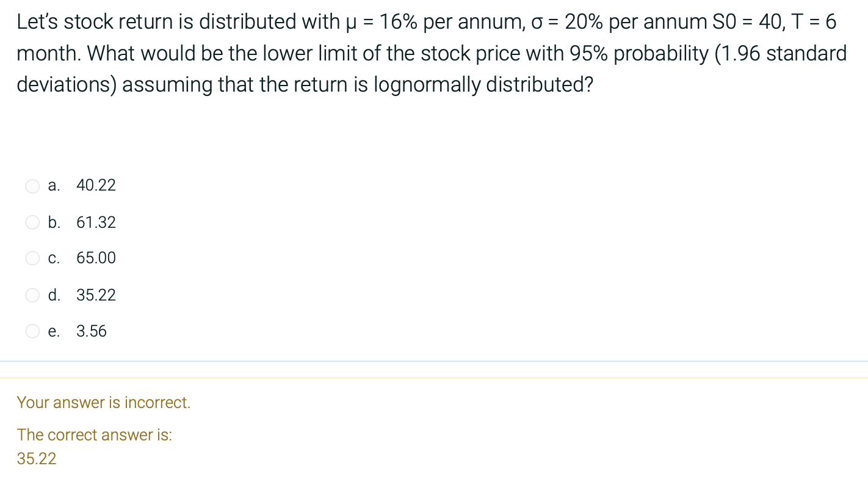The image size is (868, 485).
Task: Choose answer 40.22
Action: 96,185
